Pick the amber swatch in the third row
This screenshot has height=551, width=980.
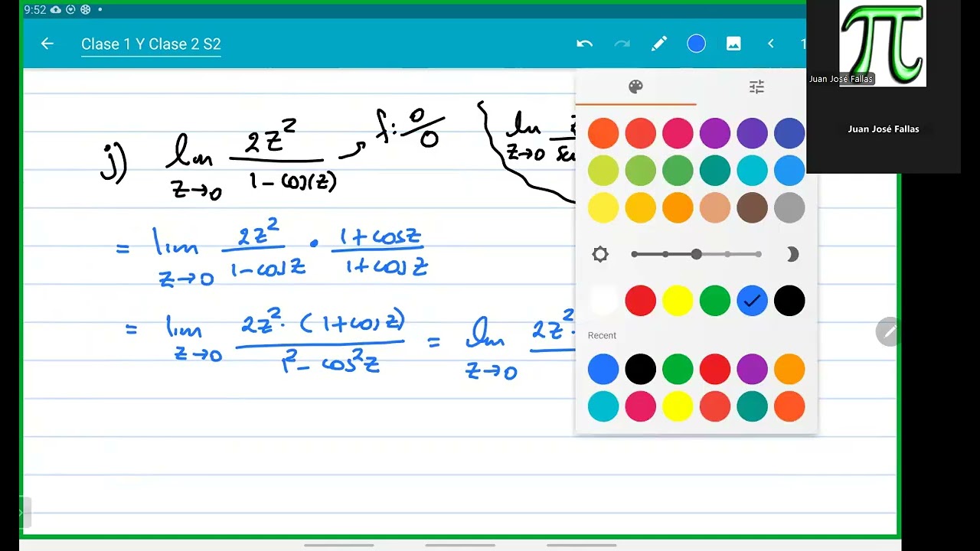click(x=641, y=208)
